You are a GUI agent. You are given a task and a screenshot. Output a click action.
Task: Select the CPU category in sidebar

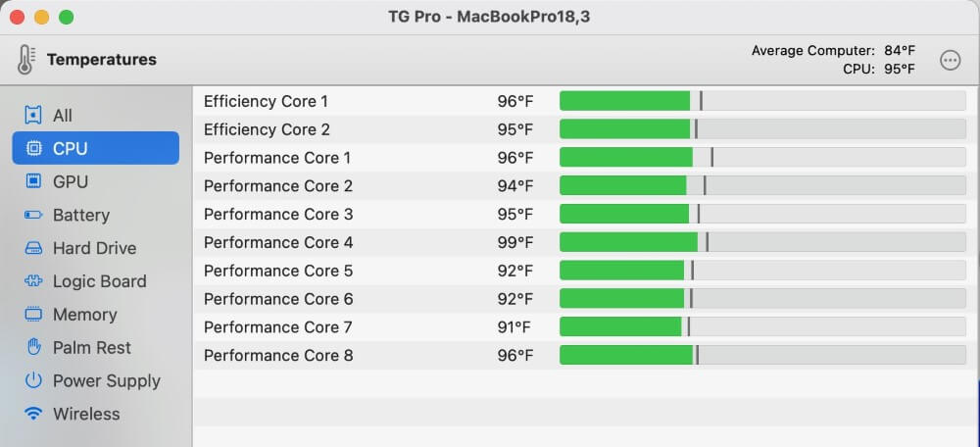(96, 148)
